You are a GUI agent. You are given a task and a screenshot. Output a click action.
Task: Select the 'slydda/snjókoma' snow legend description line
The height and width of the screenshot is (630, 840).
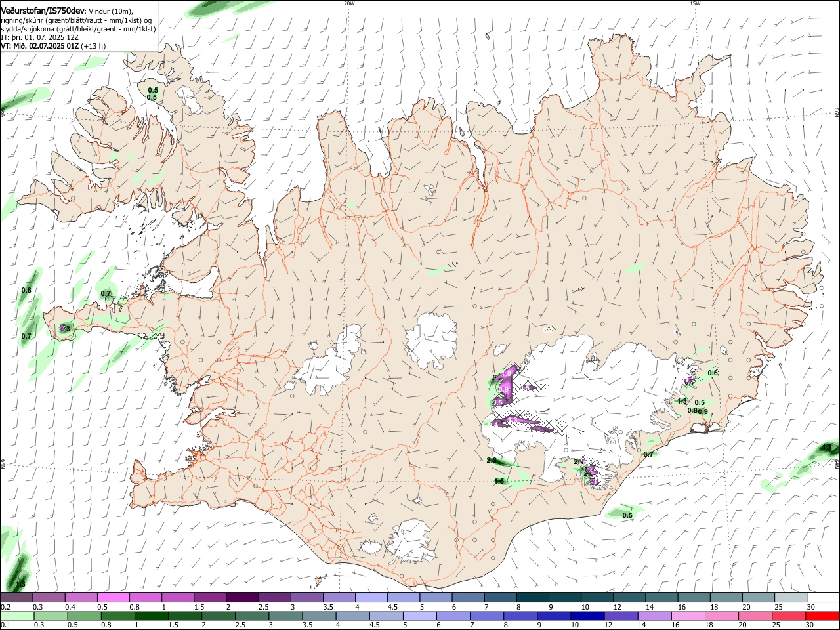78,29
